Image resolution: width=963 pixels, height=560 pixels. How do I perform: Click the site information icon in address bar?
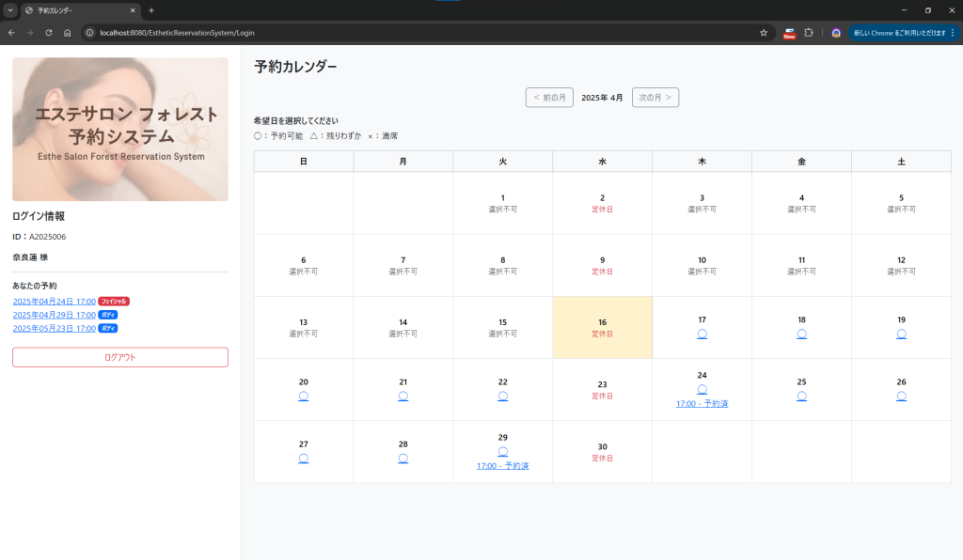pos(90,33)
